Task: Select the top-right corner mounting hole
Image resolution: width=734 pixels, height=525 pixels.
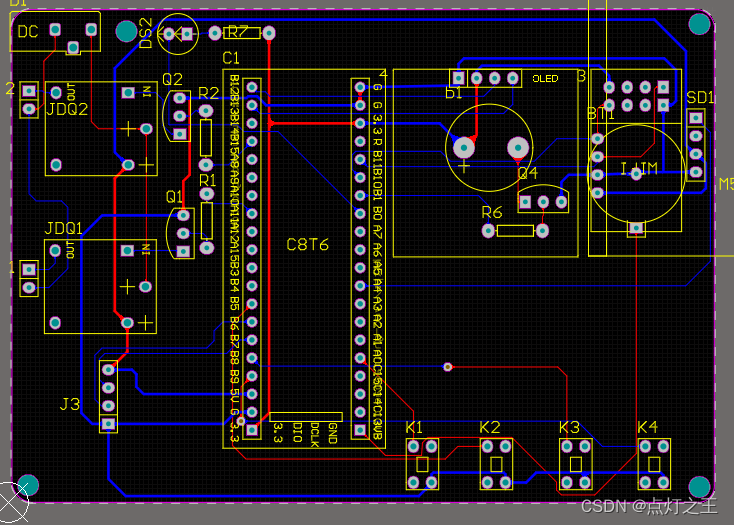Action: (x=699, y=24)
